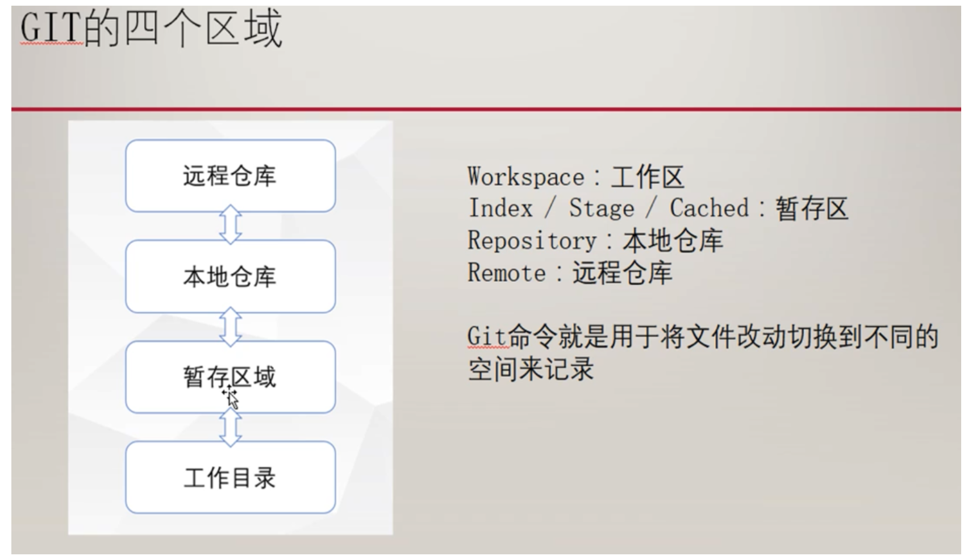968x560 pixels.
Task: Select the 本地仓库 diagram box
Action: click(230, 277)
